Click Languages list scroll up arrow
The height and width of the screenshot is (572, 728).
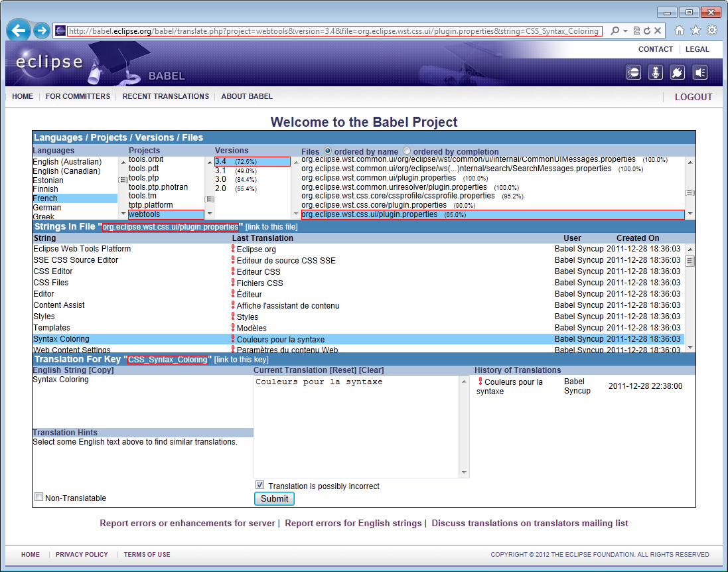(123, 163)
